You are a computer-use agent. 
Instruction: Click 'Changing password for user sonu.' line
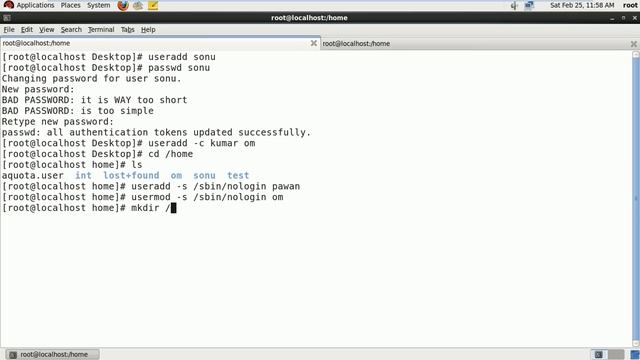[x=91, y=78]
